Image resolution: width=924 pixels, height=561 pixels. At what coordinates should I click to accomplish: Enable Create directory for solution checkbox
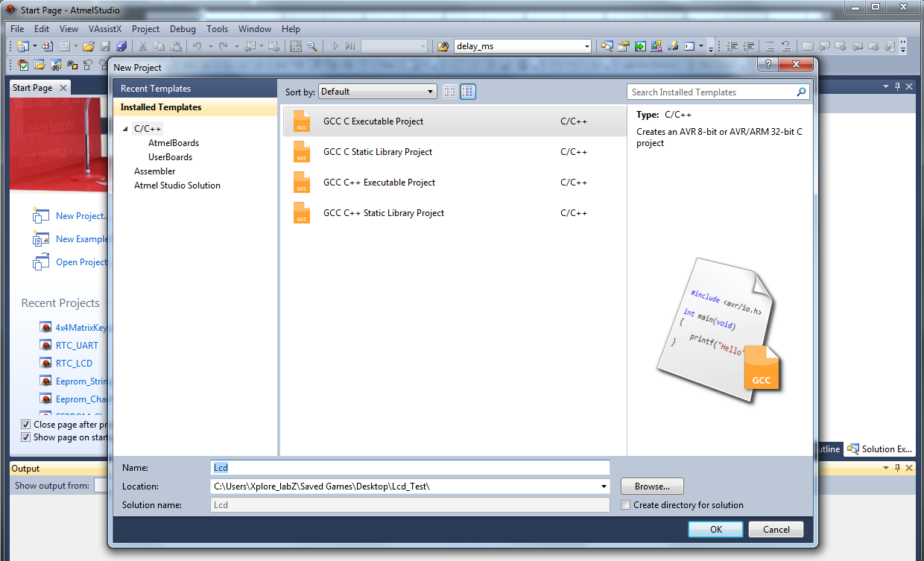pyautogui.click(x=626, y=505)
